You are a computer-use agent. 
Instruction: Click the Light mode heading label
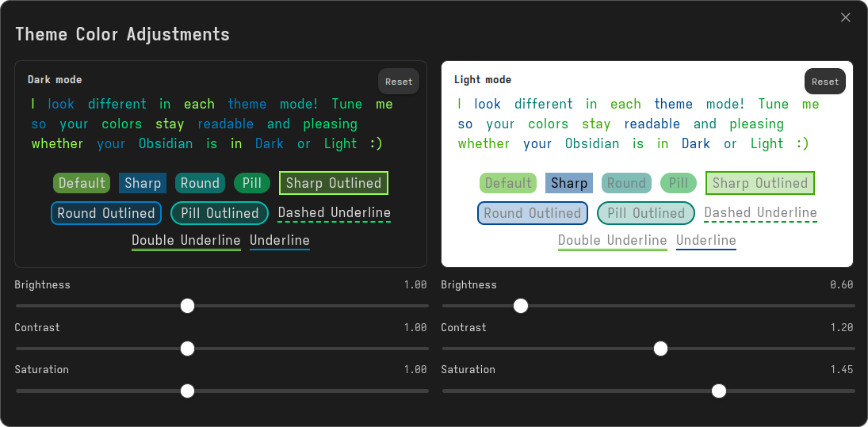click(x=483, y=80)
